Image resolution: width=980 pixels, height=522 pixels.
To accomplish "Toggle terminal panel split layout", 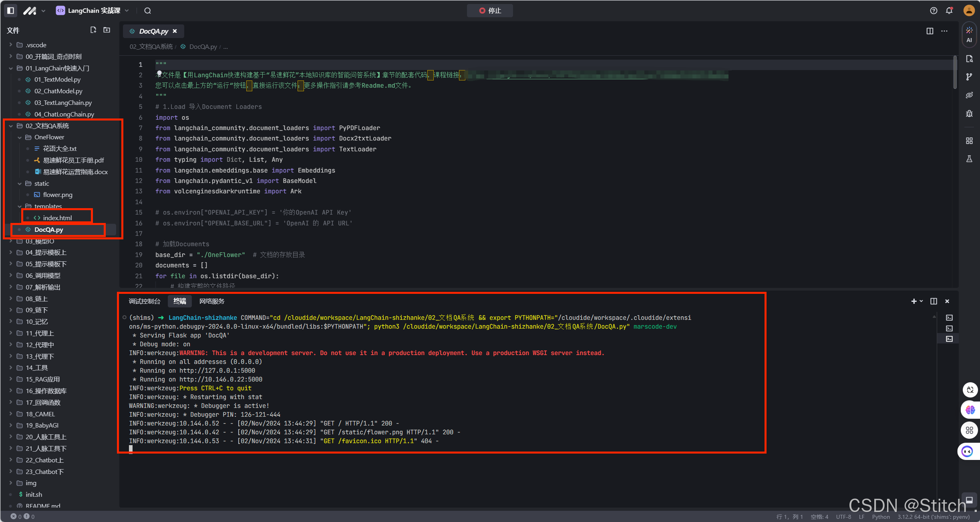I will 934,301.
